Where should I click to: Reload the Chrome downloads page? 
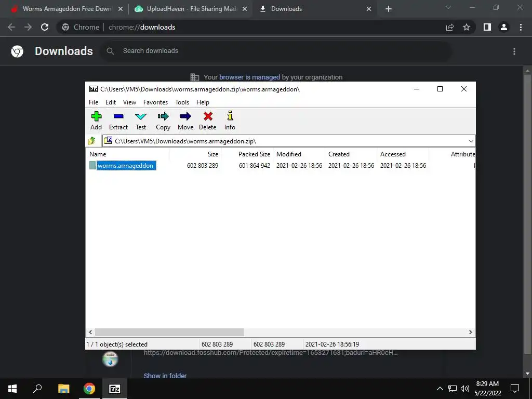pos(45,27)
